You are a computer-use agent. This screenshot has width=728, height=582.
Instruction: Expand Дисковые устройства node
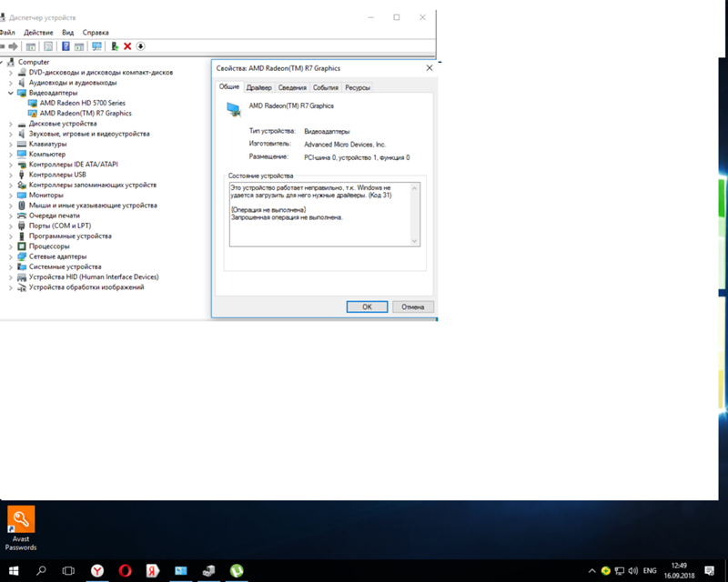tap(11, 124)
